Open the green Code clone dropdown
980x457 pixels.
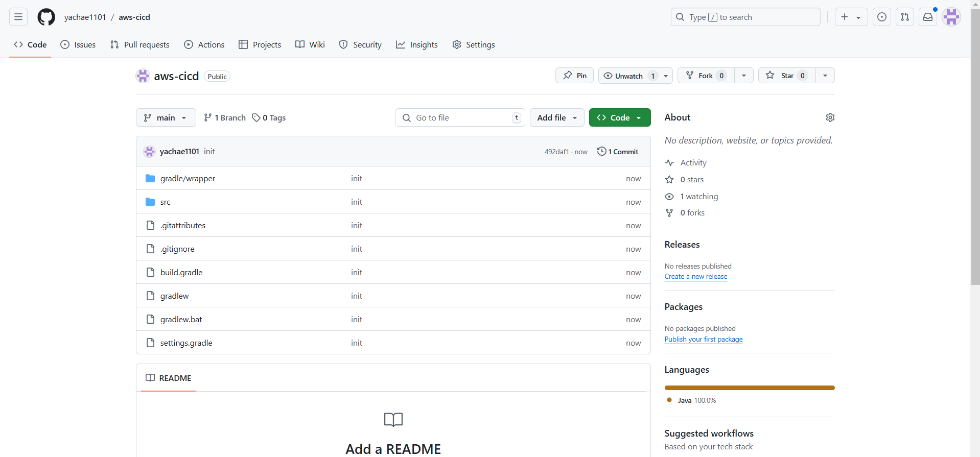620,117
